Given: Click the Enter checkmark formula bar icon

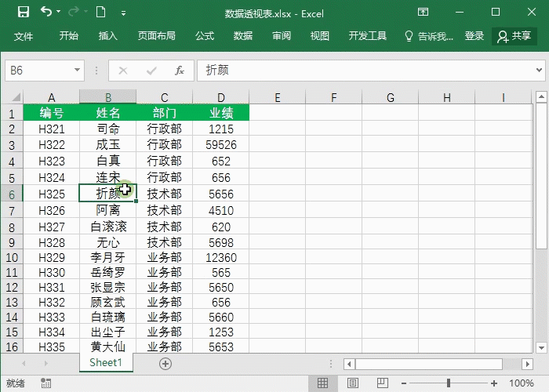Looking at the screenshot, I should (151, 71).
